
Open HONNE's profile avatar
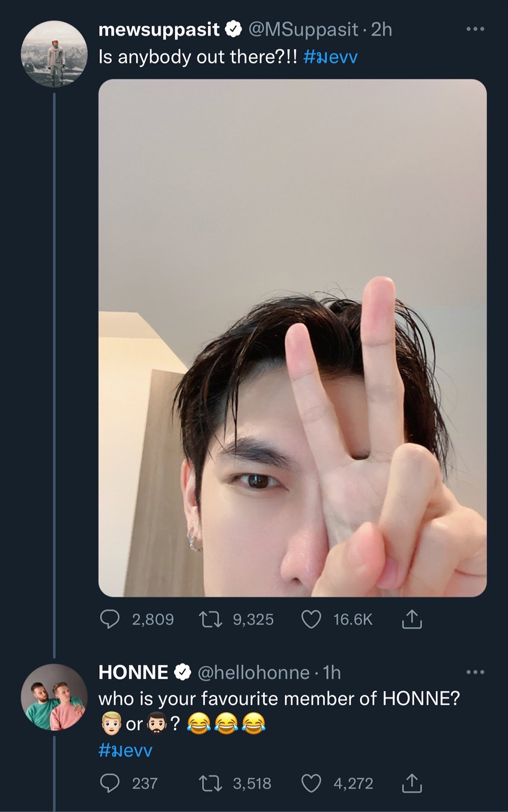(x=54, y=697)
